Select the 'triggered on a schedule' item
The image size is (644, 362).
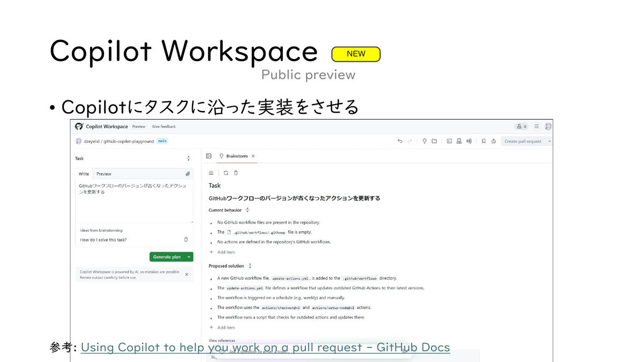pos(281,298)
